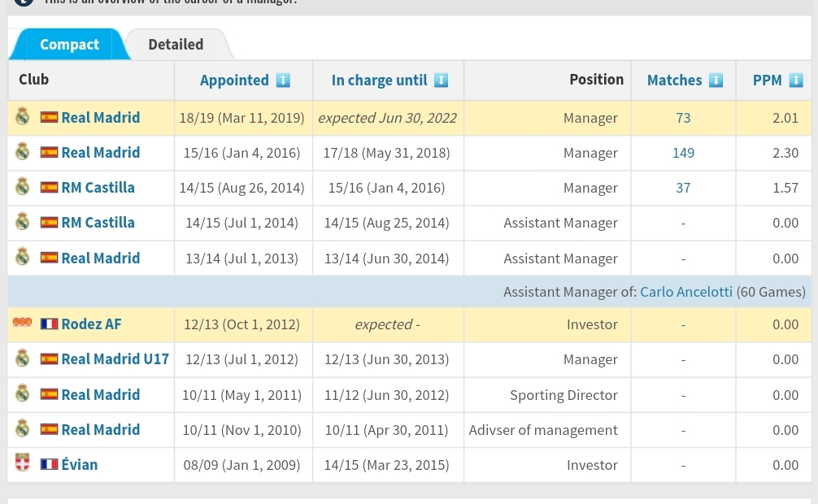
Task: Select the '14/15 (Mar 23, 2015)' cell
Action: pos(386,465)
